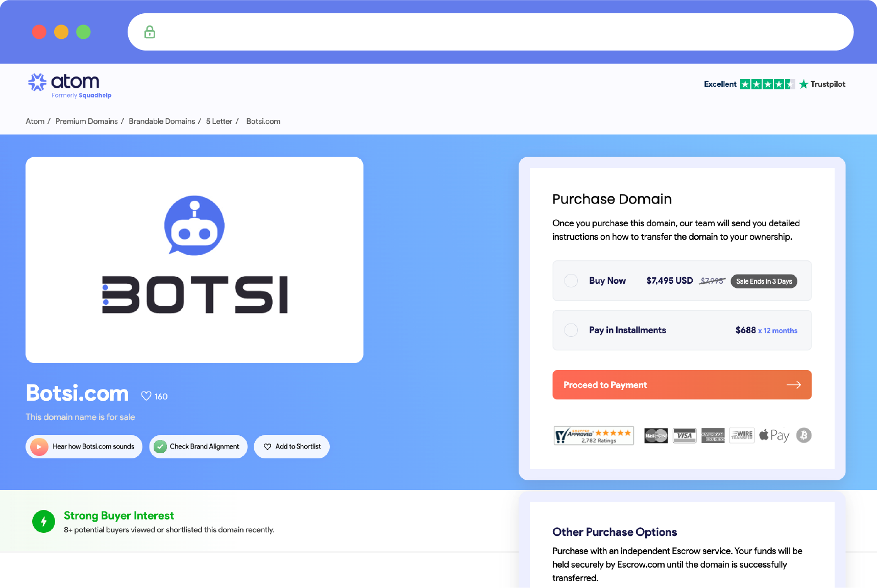The image size is (877, 588).
Task: Play how Botsi.com sounds
Action: [x=83, y=446]
